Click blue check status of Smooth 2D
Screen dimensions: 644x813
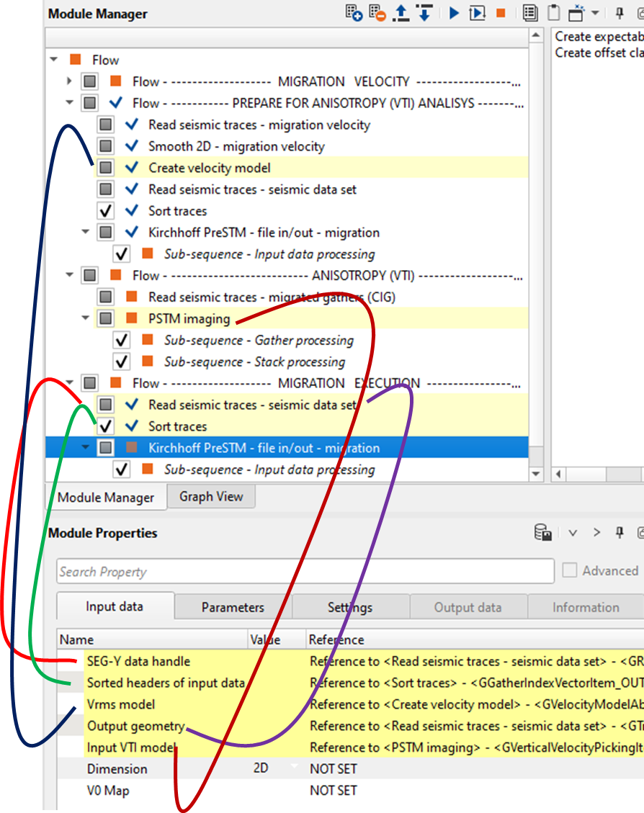132,145
